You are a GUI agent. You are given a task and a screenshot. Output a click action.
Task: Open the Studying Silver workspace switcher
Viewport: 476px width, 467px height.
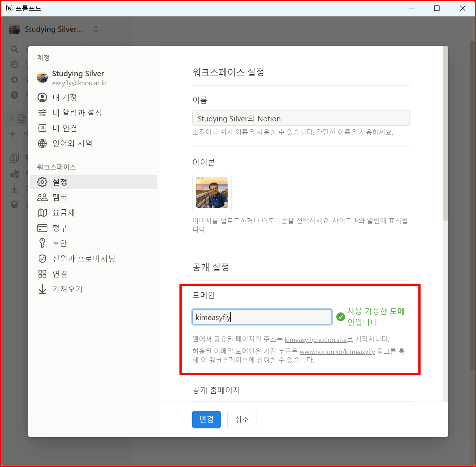tap(54, 29)
